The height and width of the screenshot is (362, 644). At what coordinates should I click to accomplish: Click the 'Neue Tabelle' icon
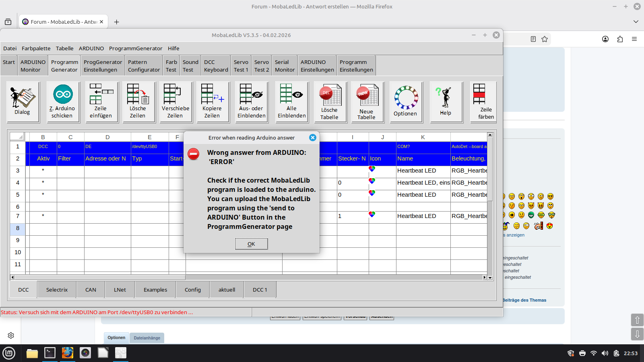click(367, 102)
